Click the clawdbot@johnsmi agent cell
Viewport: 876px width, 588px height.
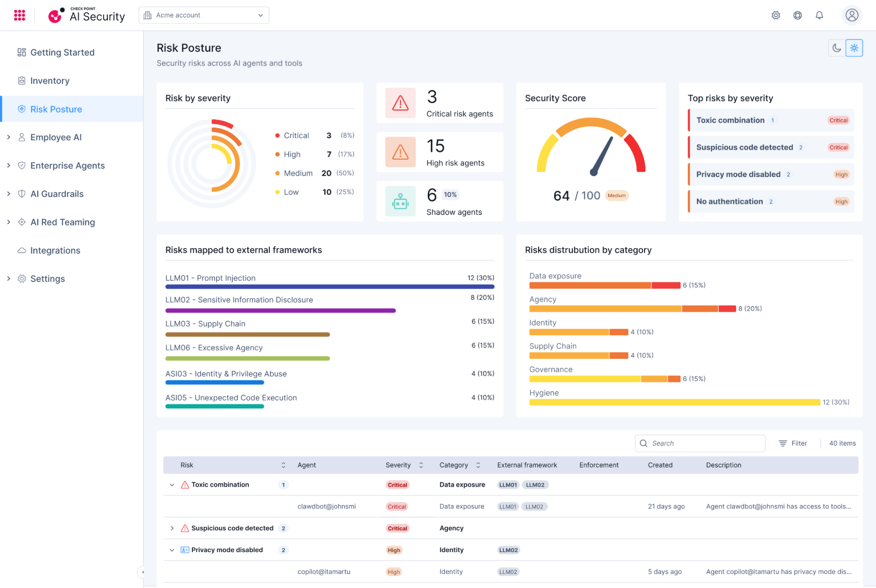[326, 507]
